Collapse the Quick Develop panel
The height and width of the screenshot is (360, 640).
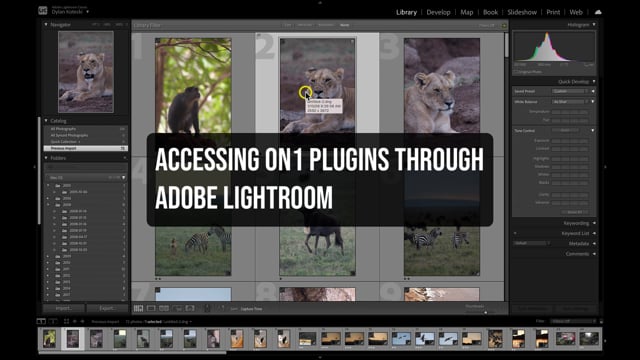coord(594,82)
